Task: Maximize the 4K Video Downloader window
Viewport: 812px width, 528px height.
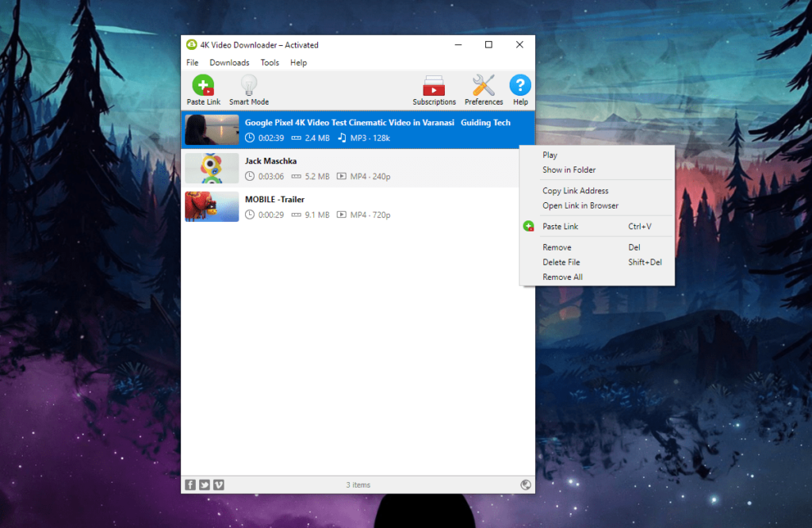Action: coord(488,44)
